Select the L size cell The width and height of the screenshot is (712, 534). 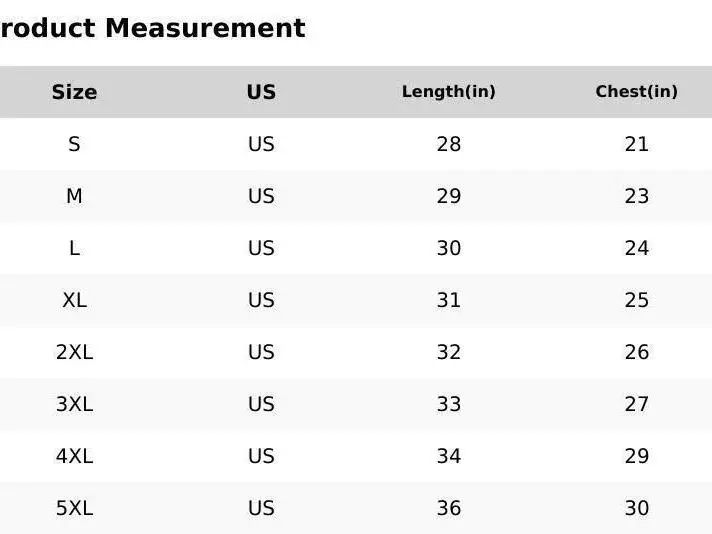tap(74, 248)
